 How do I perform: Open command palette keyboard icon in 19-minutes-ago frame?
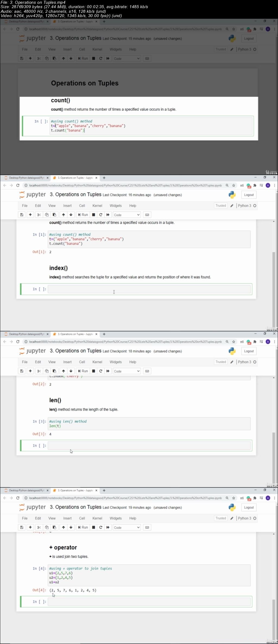(147, 527)
